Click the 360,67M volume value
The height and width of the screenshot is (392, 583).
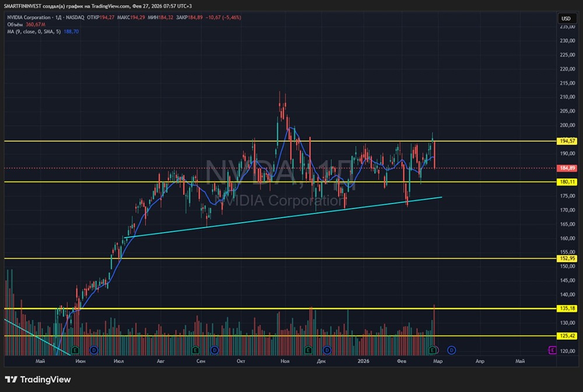tap(36, 24)
